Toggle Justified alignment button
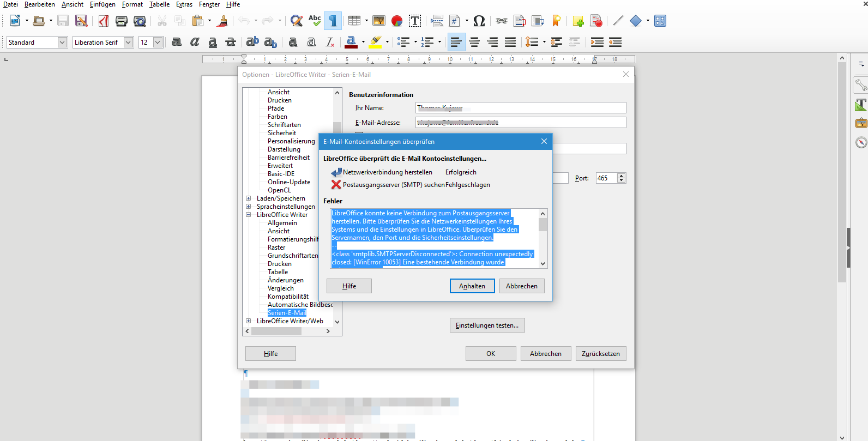 (510, 42)
